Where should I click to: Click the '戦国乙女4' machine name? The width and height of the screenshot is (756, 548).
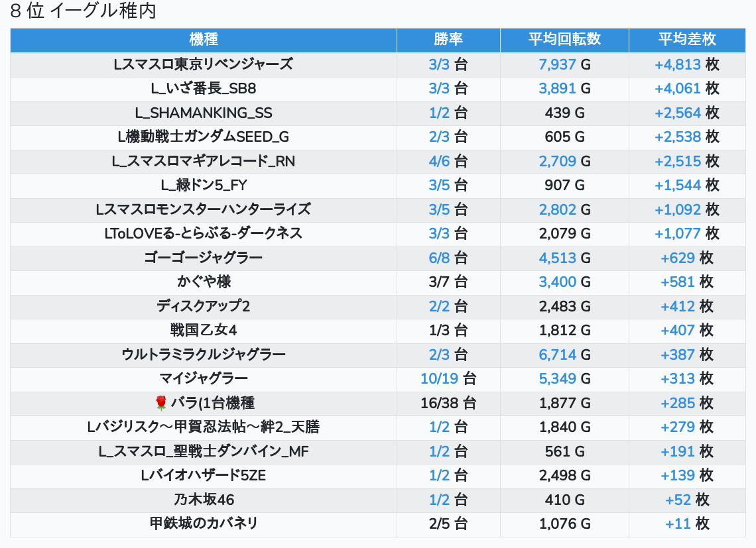[x=204, y=330]
